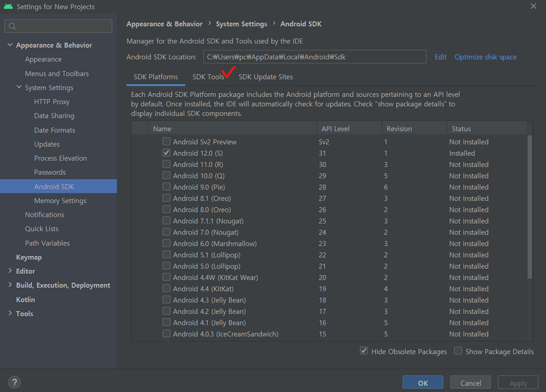Screen dimensions: 546x392
Task: Open Menus and Toolbars settings
Action: 57,73
